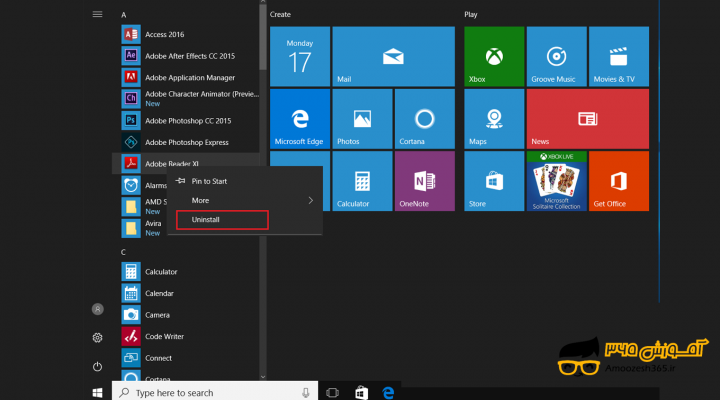Launch Microsoft Edge tile
Viewport: 720px width, 400px height.
(300, 119)
